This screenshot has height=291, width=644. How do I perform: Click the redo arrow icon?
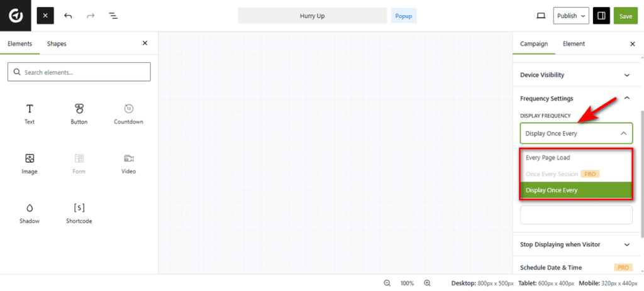(x=91, y=16)
